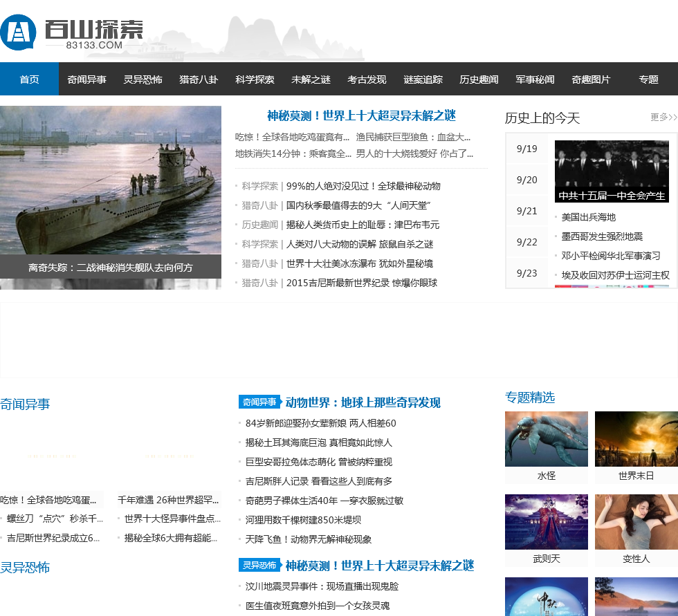The height and width of the screenshot is (616, 678).
Task: Open the 变性人 topic thumbnail
Action: [636, 522]
